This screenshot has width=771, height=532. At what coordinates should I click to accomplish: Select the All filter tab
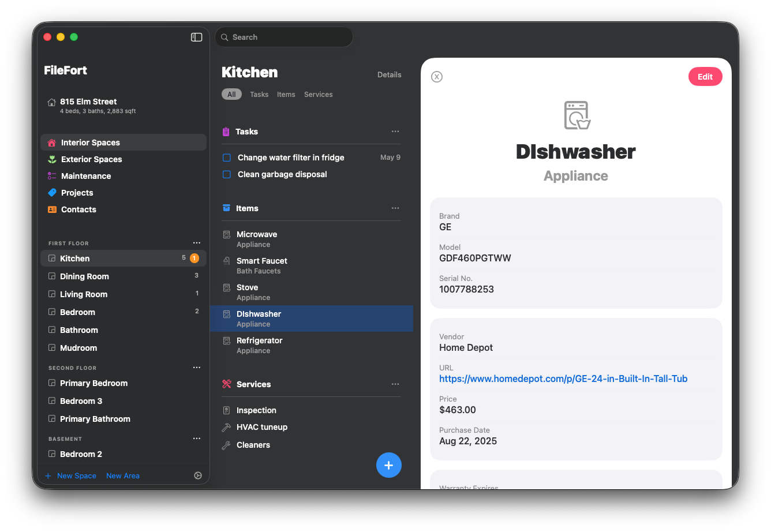(231, 95)
